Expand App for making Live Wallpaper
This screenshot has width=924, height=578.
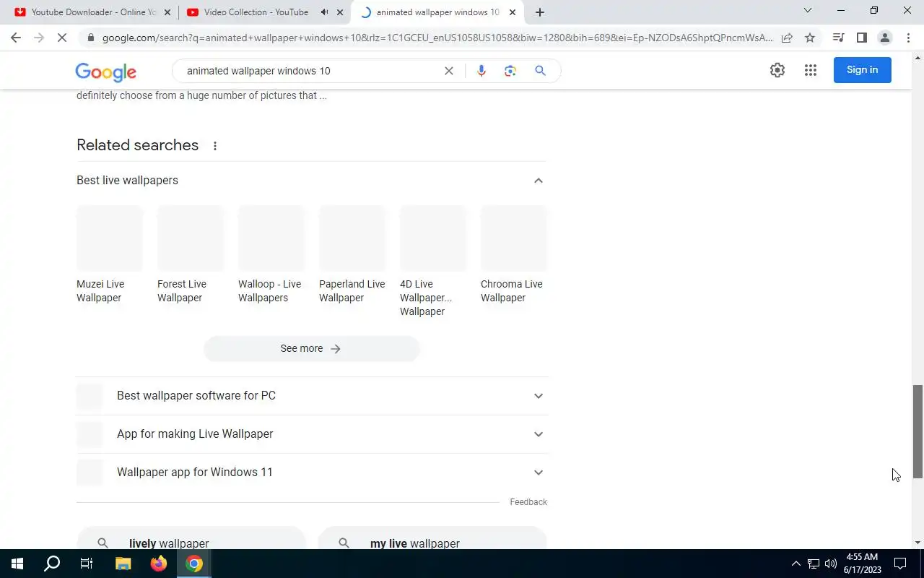point(312,434)
